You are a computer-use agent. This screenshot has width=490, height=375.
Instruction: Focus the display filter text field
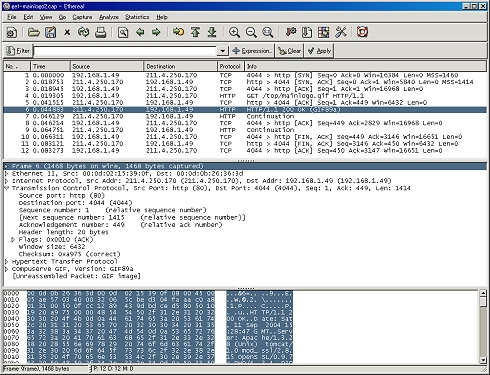[x=125, y=51]
